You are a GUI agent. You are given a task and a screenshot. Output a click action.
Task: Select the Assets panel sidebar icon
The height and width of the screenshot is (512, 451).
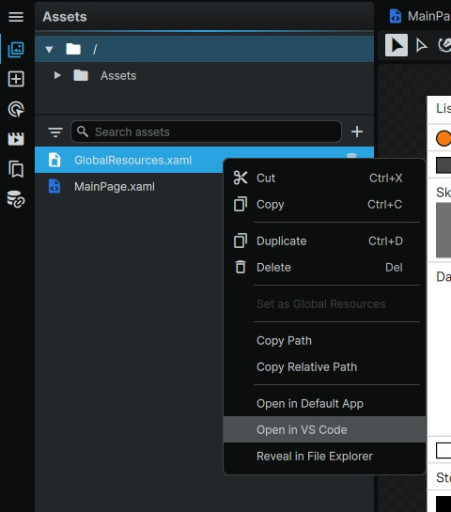[16, 50]
